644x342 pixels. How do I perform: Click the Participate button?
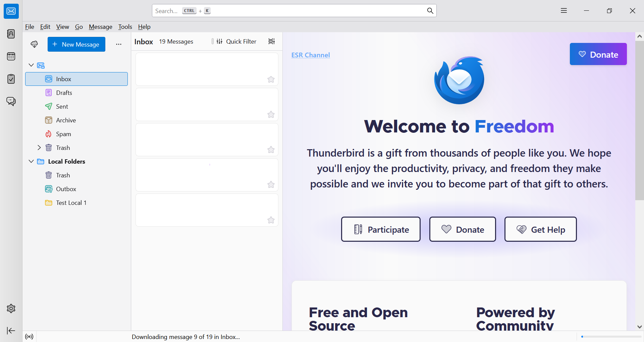381,229
